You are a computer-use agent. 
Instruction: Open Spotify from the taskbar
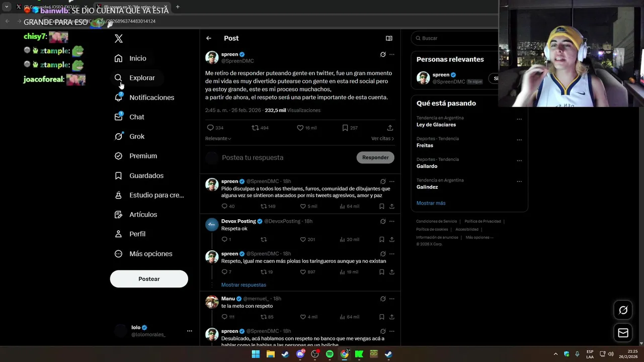coord(330,354)
